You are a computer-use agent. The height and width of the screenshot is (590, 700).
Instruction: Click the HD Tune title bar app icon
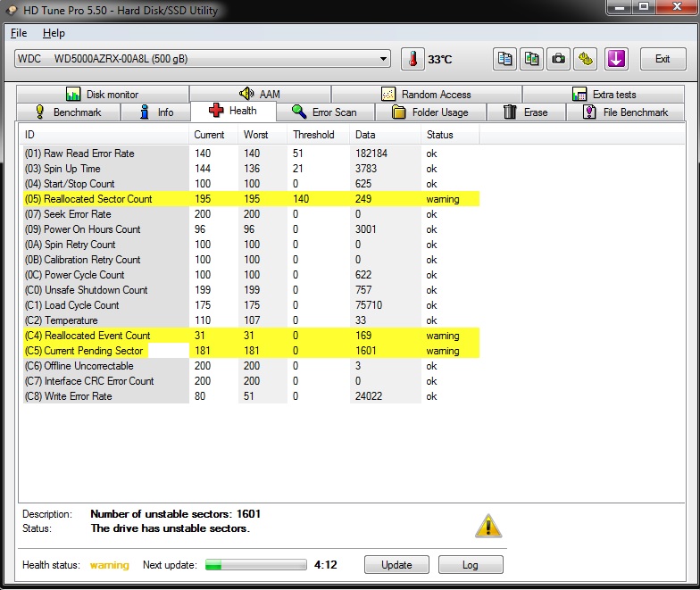(x=12, y=11)
